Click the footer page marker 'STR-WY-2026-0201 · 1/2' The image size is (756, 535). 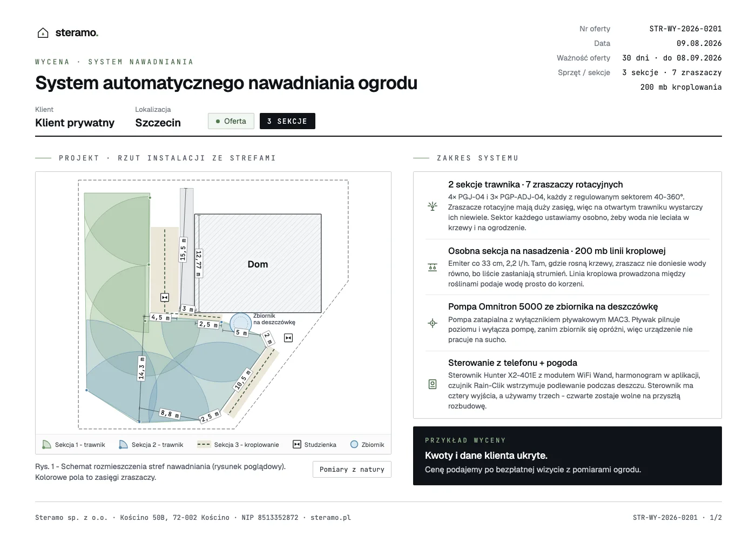point(677,518)
